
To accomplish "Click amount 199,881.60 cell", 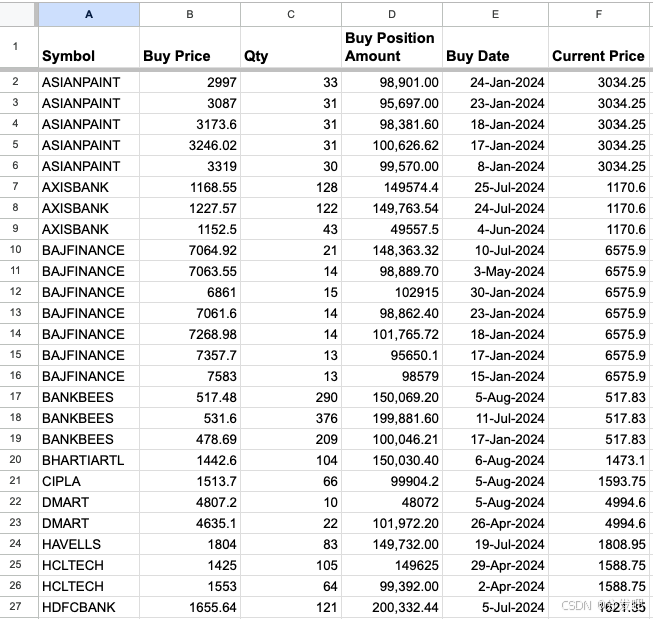I will click(392, 418).
